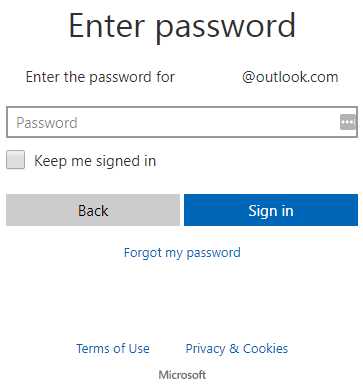Click the Enter the password for text
The image size is (363, 386).
(x=100, y=77)
